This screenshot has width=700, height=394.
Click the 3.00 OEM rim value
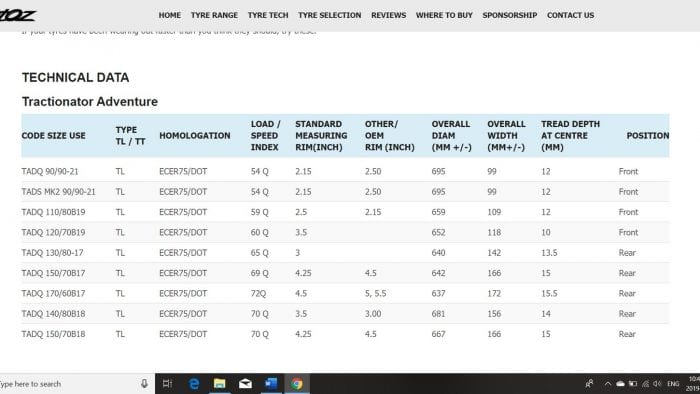(373, 314)
